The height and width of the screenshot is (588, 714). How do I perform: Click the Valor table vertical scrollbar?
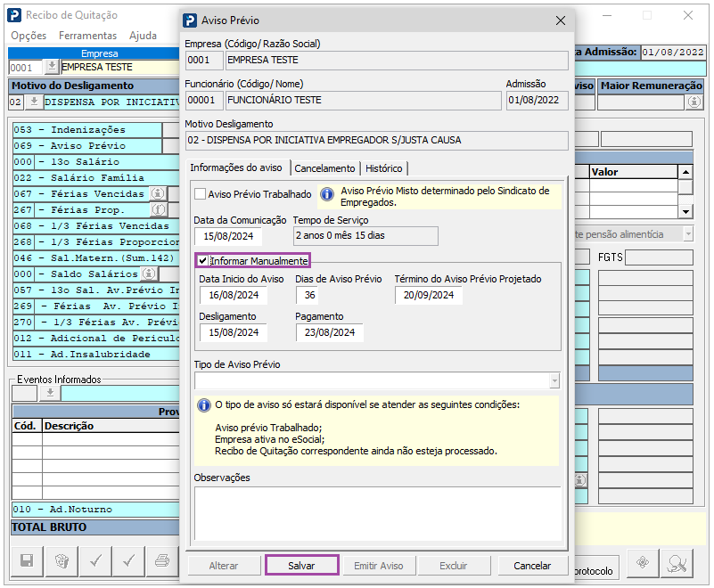(685, 192)
